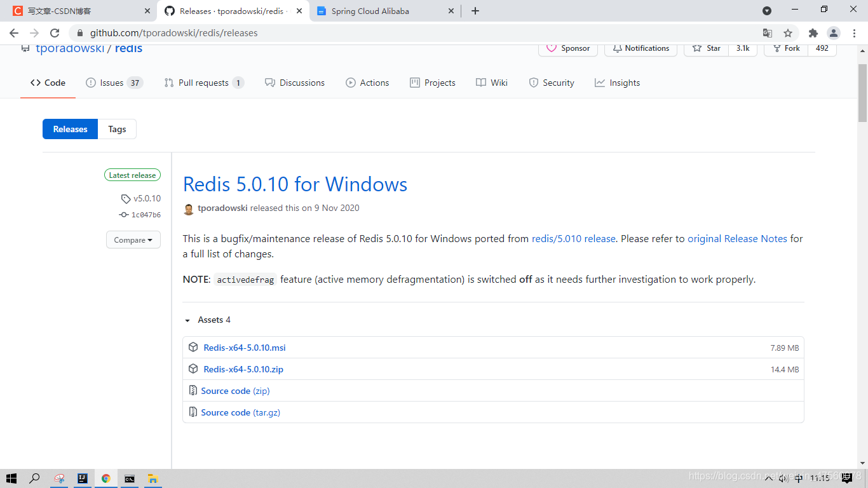Click the archive icon beside Source code (tar.gz)
The height and width of the screenshot is (488, 868).
(x=193, y=412)
